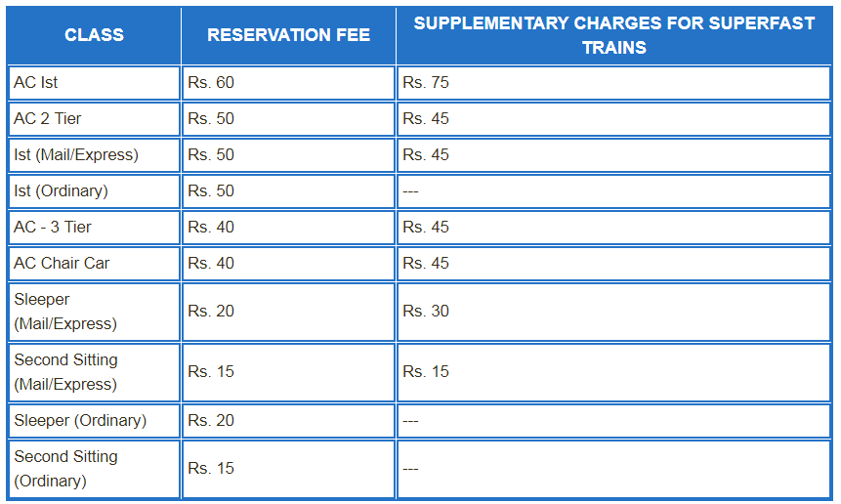Select the AC Ist class cell
Screen dimensions: 841x504
point(94,83)
